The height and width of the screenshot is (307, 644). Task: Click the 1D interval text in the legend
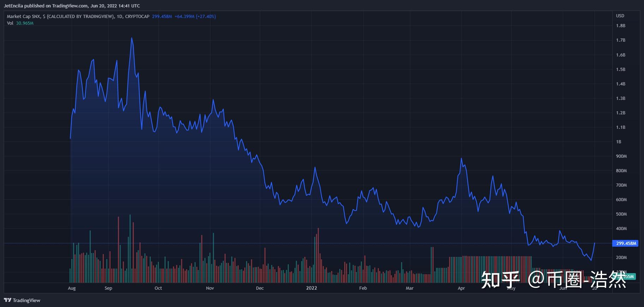point(119,17)
